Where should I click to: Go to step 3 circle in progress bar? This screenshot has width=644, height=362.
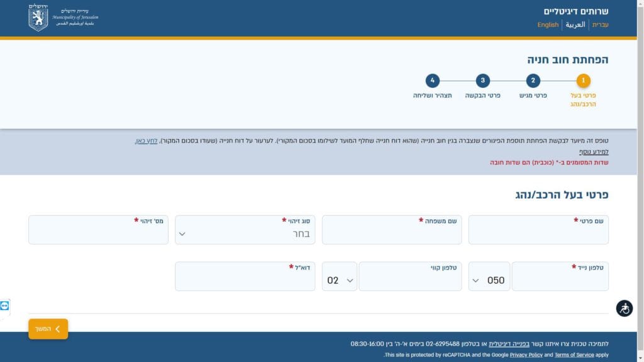(482, 80)
